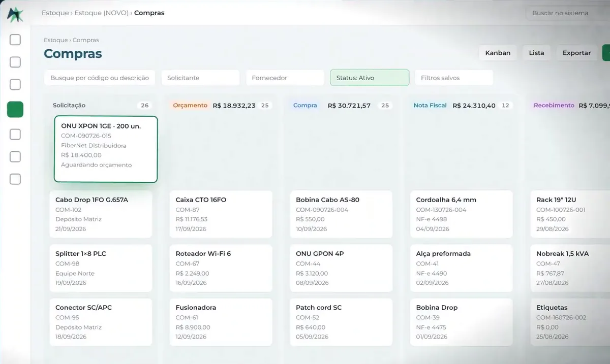The width and height of the screenshot is (610, 364).
Task: Click the R$ 18.932,23 Orçamento total
Action: tap(234, 106)
